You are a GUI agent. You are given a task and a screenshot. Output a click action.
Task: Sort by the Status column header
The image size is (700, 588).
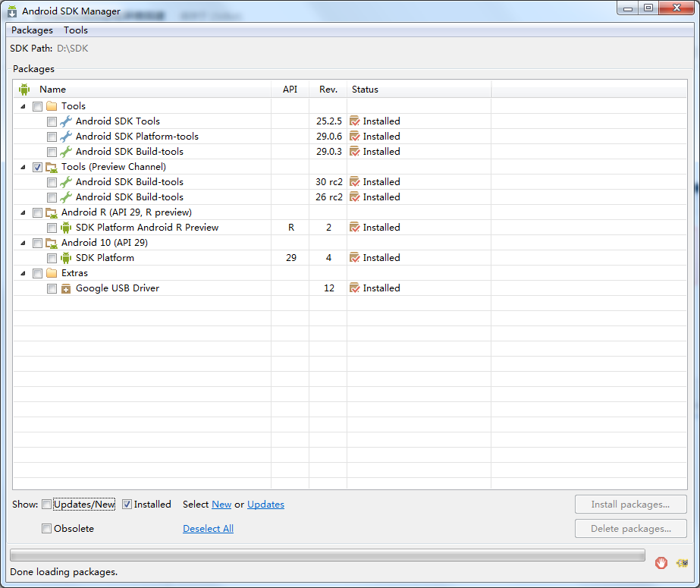tap(419, 90)
